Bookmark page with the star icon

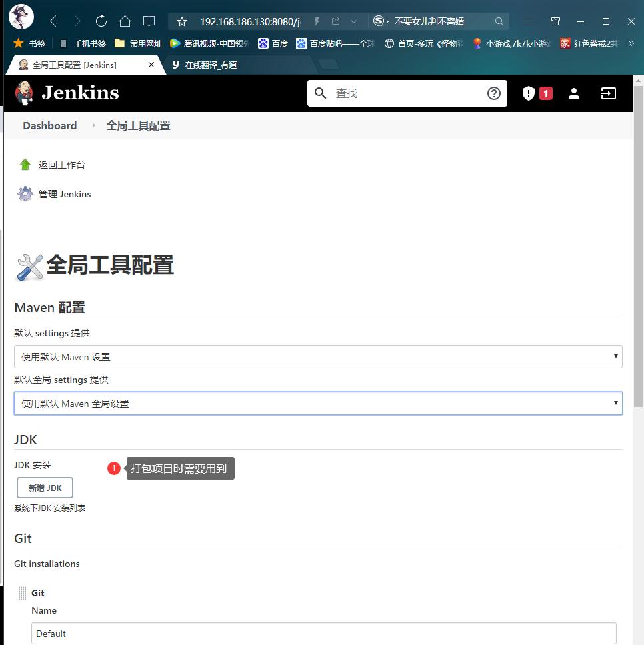coord(182,21)
